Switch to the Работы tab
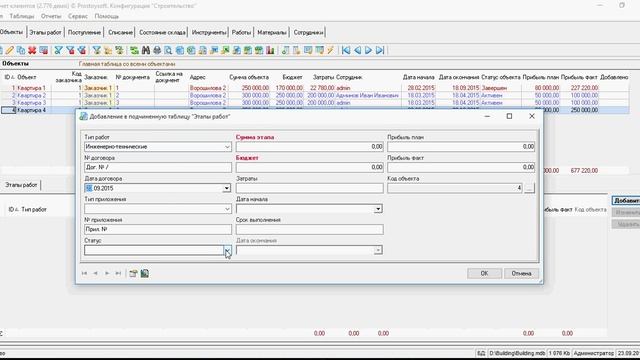640x360 pixels. 241,32
